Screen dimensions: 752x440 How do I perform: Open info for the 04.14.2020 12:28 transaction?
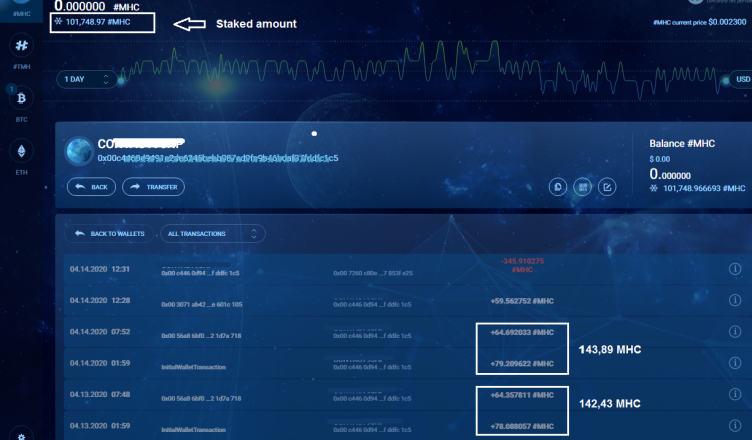735,300
